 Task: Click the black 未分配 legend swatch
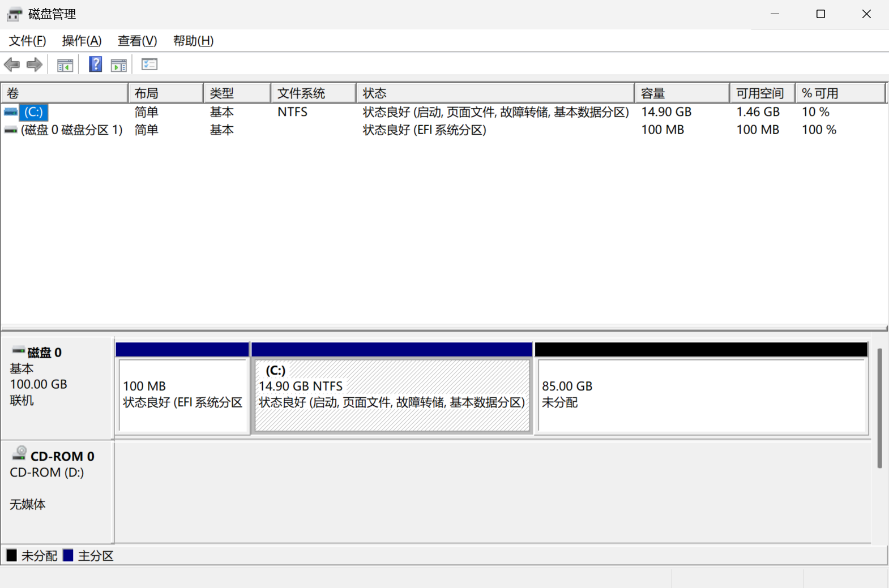tap(12, 555)
